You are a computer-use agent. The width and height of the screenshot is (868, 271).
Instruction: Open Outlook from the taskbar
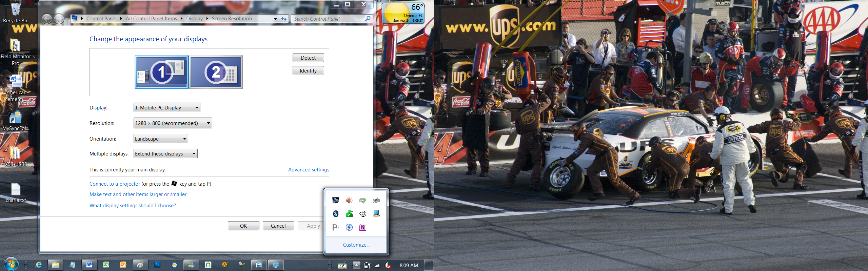123,265
